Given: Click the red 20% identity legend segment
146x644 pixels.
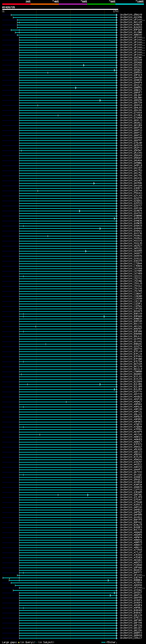Looking at the screenshot, I should click(x=16, y=4).
